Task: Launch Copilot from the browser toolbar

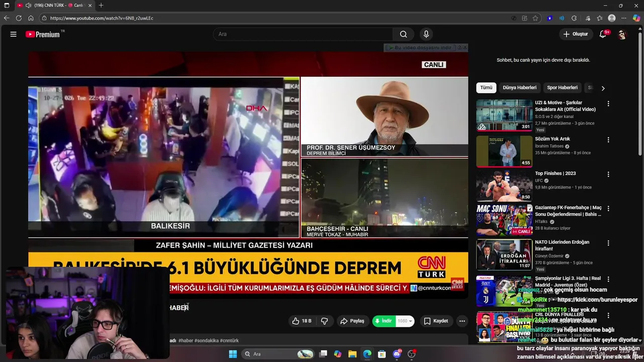Action: [636, 18]
